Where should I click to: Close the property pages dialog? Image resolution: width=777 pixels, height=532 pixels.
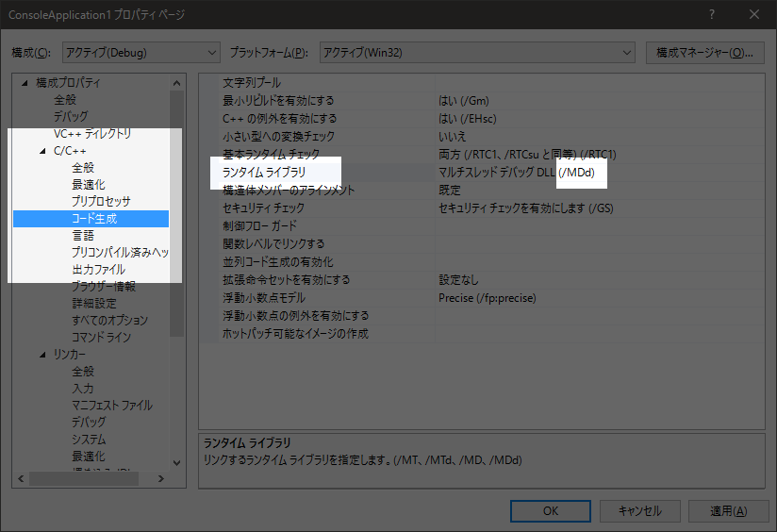pos(753,14)
